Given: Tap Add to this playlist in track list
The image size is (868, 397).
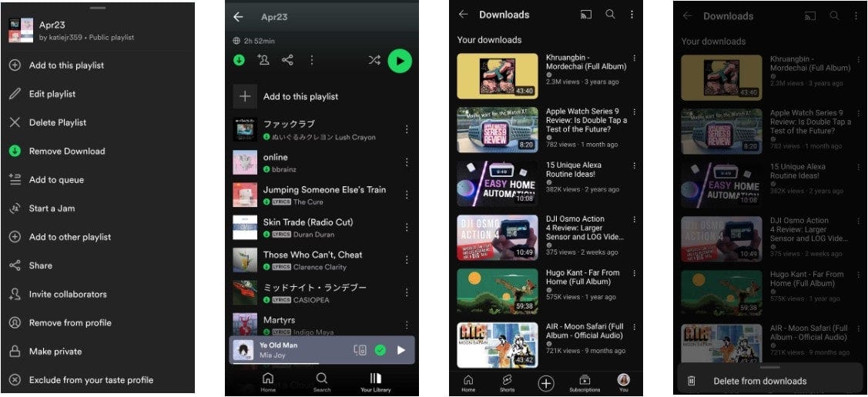Looking at the screenshot, I should 300,97.
